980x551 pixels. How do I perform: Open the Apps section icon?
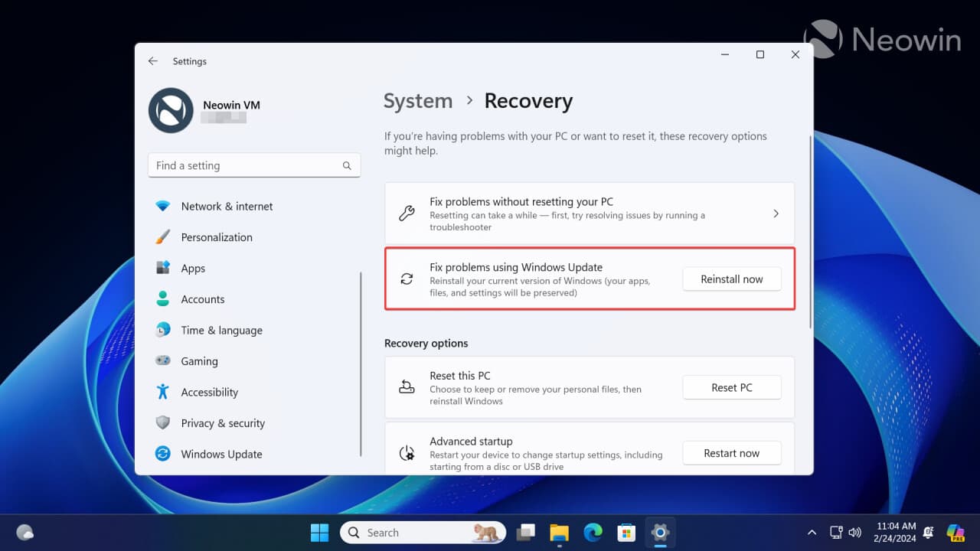(x=163, y=268)
